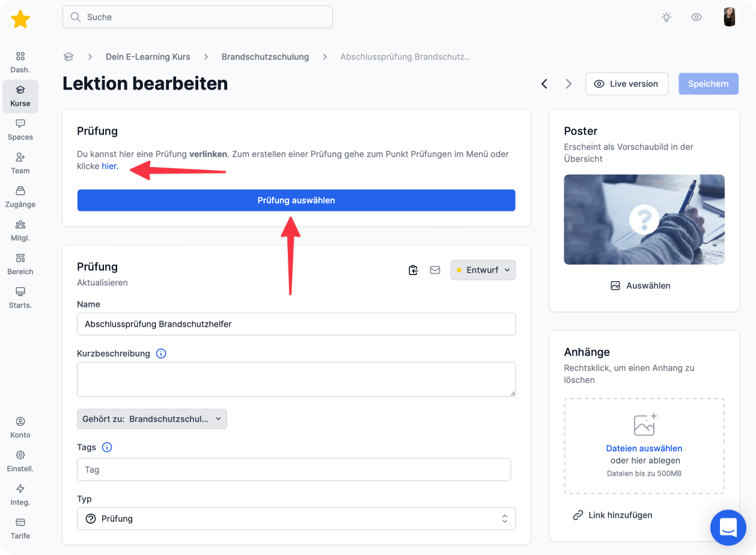Click the clipboard icon beside Entwurf

tap(413, 270)
